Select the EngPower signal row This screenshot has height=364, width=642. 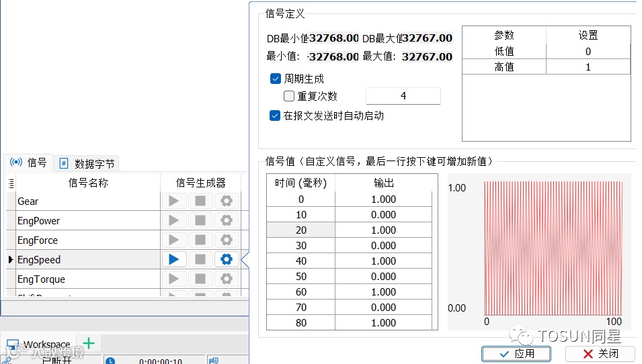(x=88, y=221)
